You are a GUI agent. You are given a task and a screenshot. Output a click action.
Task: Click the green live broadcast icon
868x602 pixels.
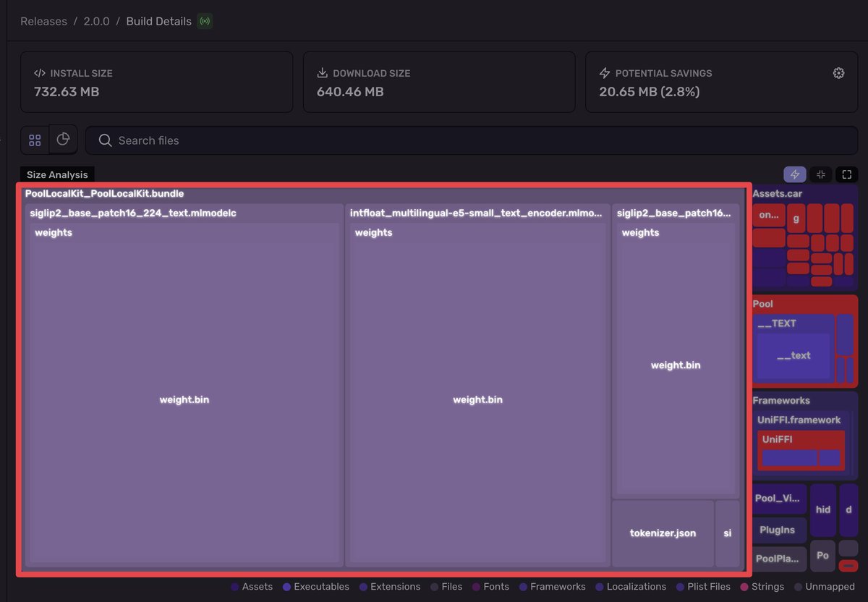(x=205, y=21)
